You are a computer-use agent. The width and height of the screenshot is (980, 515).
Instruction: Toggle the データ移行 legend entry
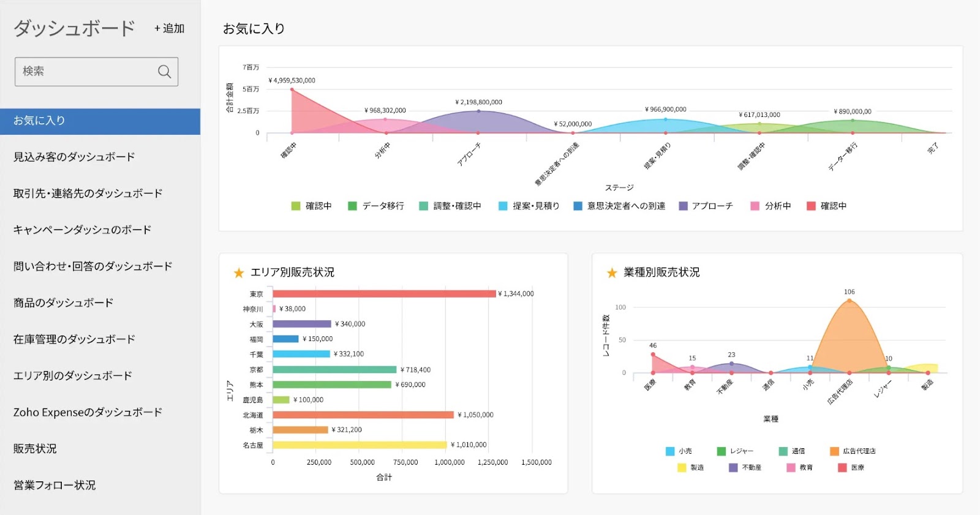tap(376, 206)
